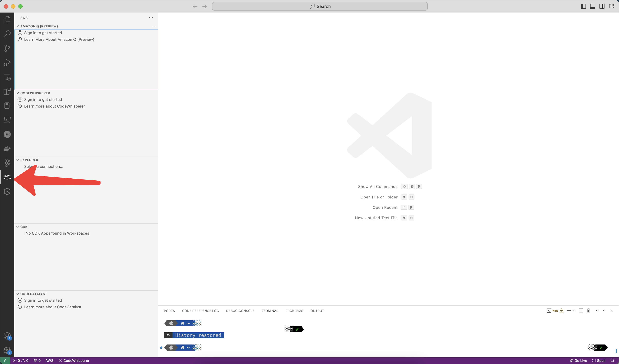Viewport: 619px width, 364px height.
Task: Open AWS view more actions ellipsis
Action: [151, 18]
